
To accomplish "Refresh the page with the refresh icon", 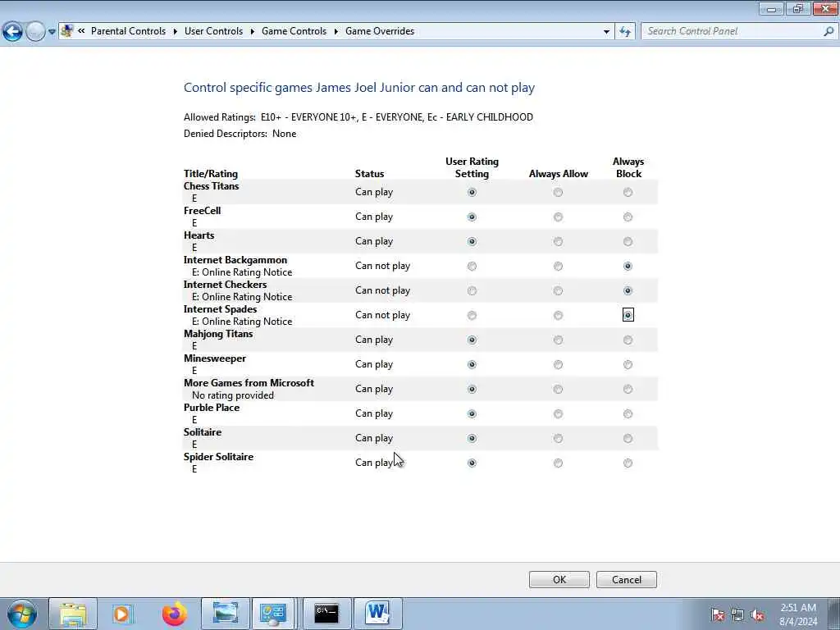I will 625,32.
